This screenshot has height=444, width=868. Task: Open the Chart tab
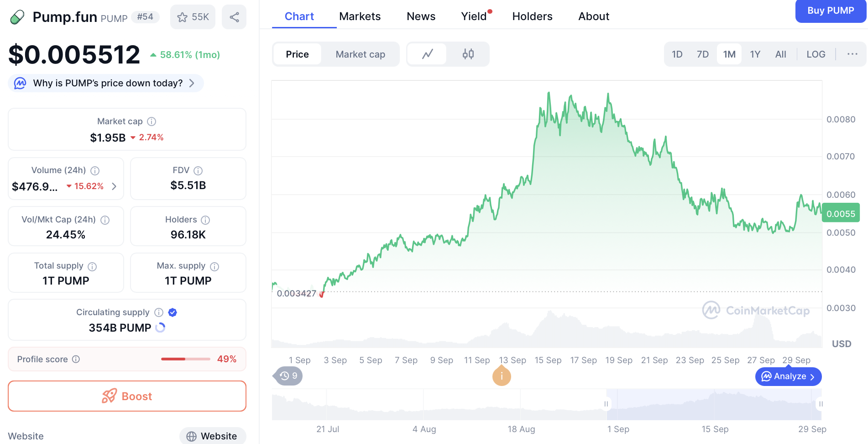click(x=299, y=16)
